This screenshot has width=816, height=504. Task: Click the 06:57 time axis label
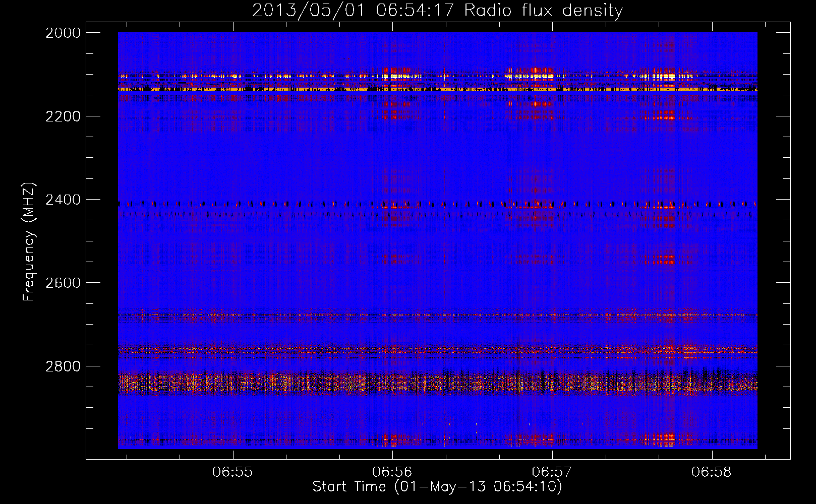[552, 472]
